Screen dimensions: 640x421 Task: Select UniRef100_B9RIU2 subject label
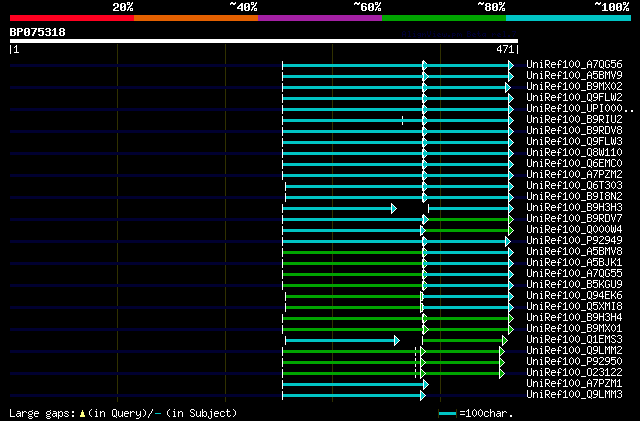574,120
